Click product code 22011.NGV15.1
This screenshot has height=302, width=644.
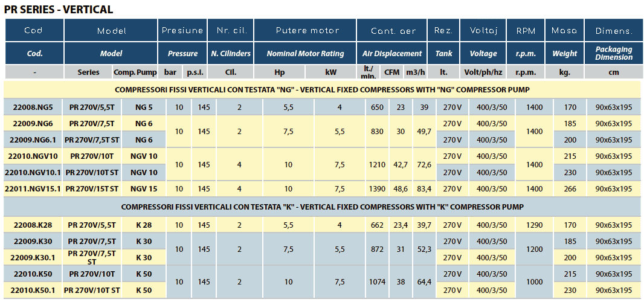(34, 188)
